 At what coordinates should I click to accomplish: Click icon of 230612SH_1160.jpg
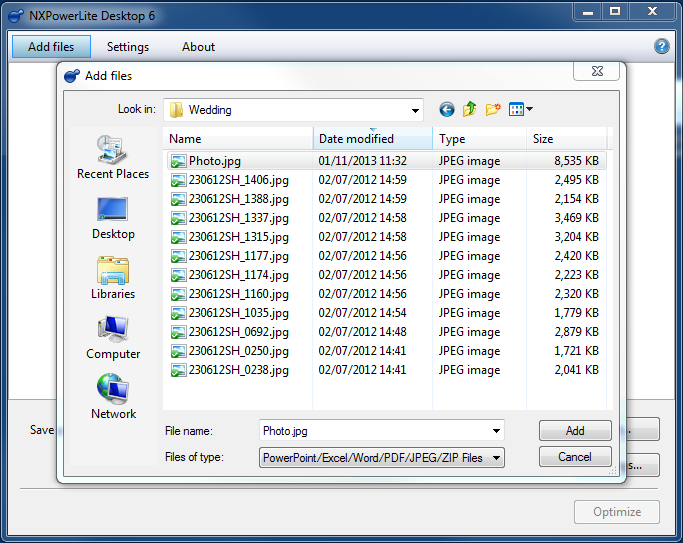tap(178, 294)
